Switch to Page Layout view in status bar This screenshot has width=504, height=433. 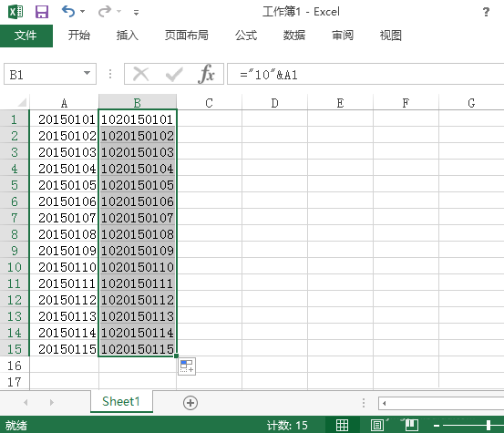click(377, 425)
